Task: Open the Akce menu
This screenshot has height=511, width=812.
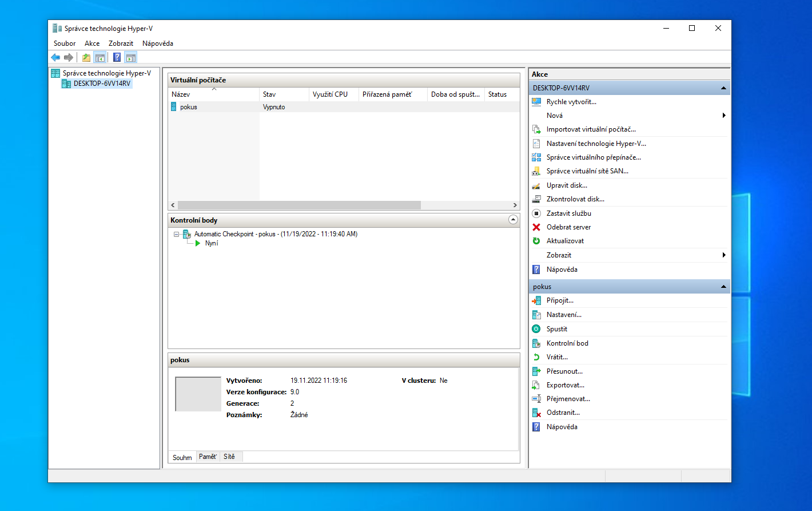Action: 92,43
